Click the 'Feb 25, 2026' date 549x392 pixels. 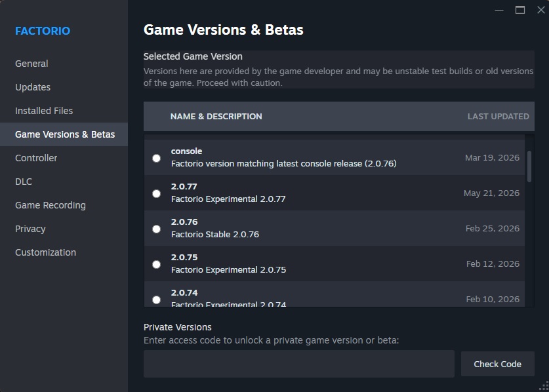(x=493, y=229)
